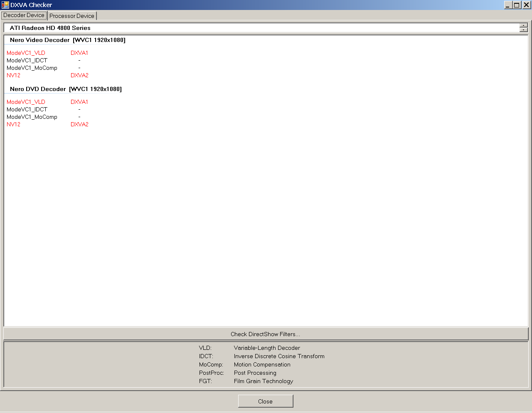Screen dimensions: 532x413
Task: Click the VLD: legend abbreviation
Action: point(205,348)
